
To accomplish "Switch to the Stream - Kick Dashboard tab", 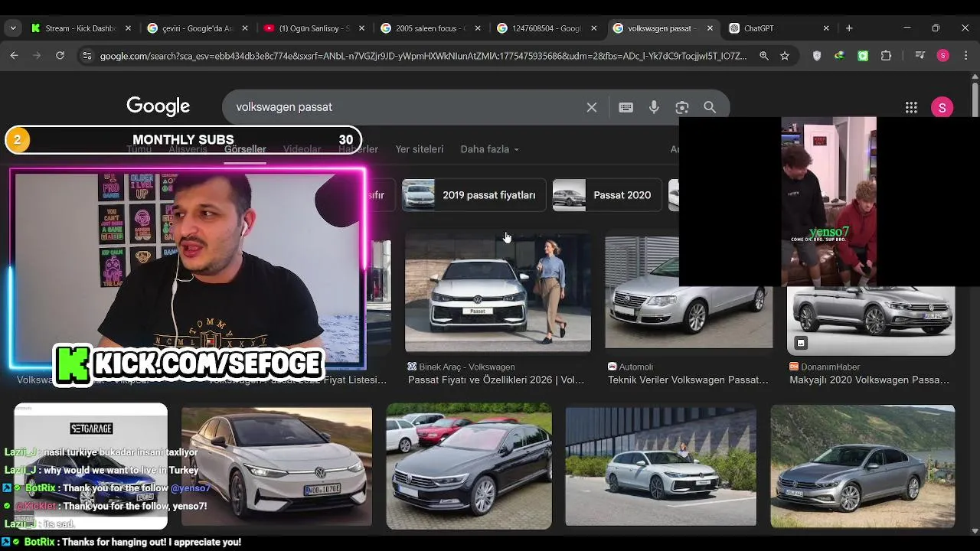I will (82, 28).
